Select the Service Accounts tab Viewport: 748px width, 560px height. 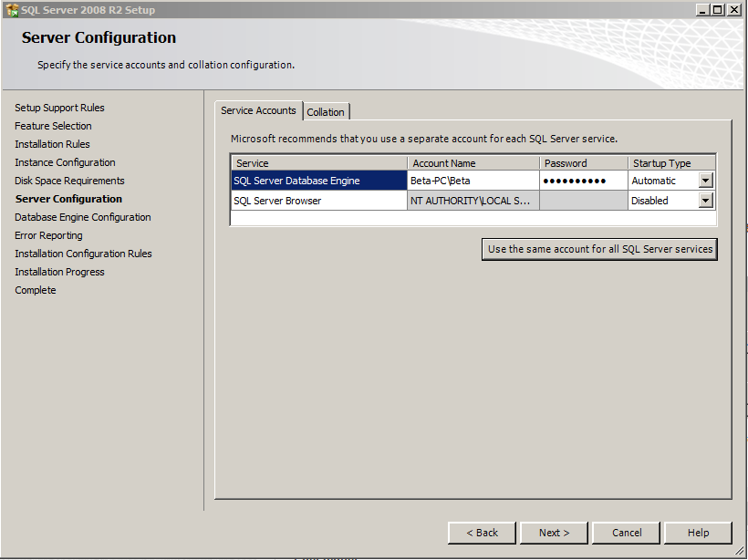click(258, 110)
